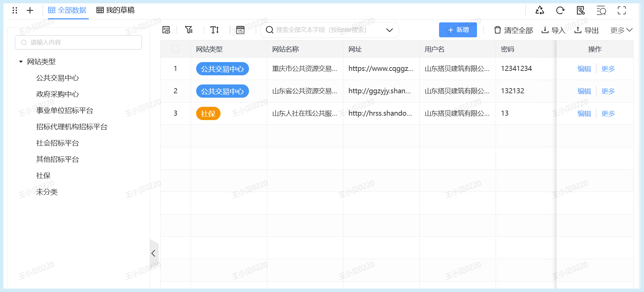Click 山东人社在线公共服 name cell
Viewport: 644px width, 292px height.
tap(305, 113)
